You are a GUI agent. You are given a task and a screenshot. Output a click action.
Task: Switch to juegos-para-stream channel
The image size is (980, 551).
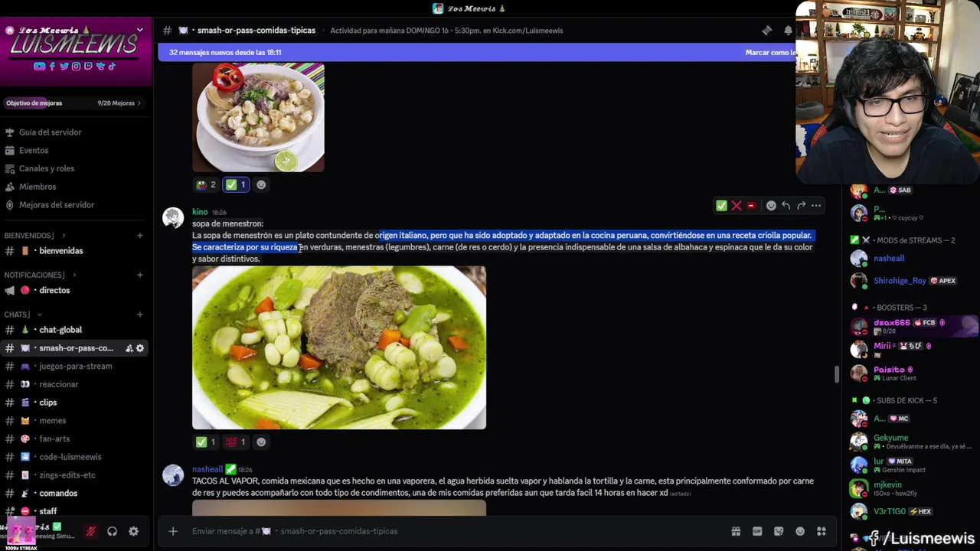coord(74,367)
